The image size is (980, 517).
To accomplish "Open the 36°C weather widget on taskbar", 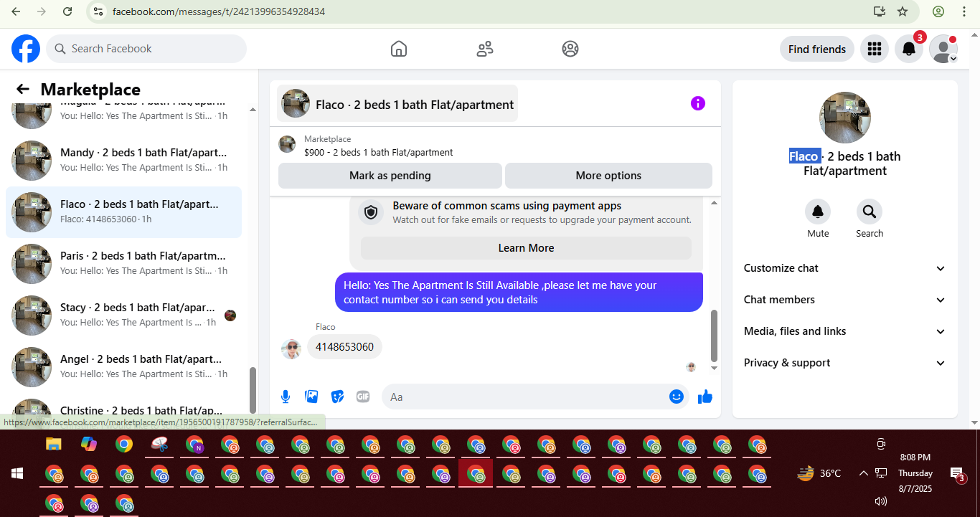I will (x=819, y=473).
